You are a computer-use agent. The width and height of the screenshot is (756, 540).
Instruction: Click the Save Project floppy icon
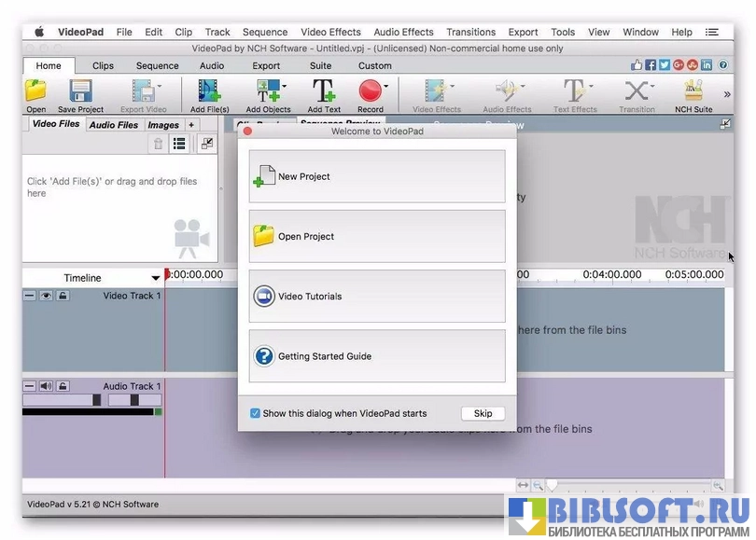click(80, 91)
